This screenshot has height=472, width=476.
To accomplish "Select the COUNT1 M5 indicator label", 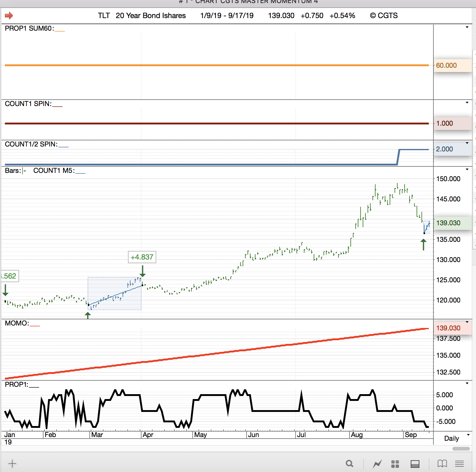I will pyautogui.click(x=54, y=171).
